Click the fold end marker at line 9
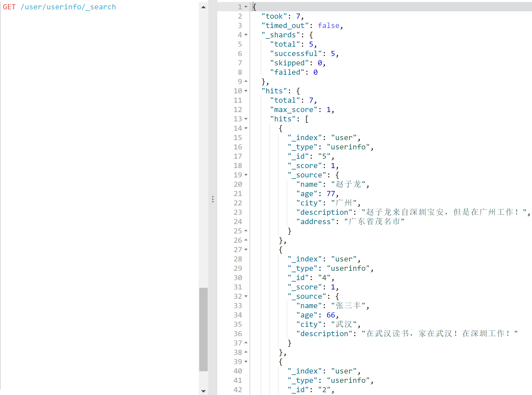The height and width of the screenshot is (395, 532). click(246, 81)
